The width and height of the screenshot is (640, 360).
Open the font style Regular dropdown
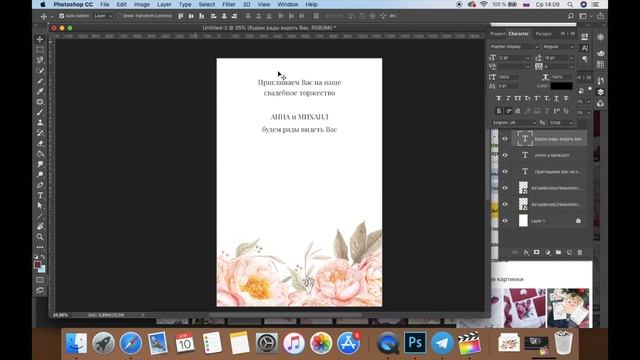click(558, 47)
